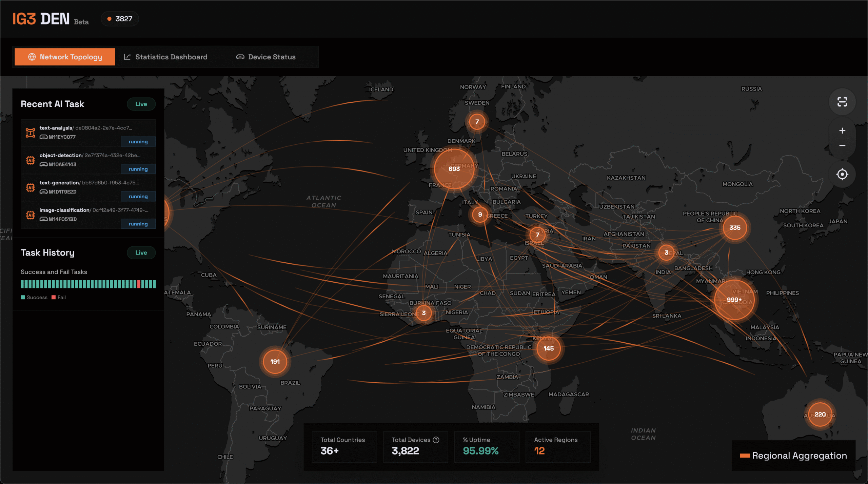Toggle the Task History Live badge

[x=141, y=253]
